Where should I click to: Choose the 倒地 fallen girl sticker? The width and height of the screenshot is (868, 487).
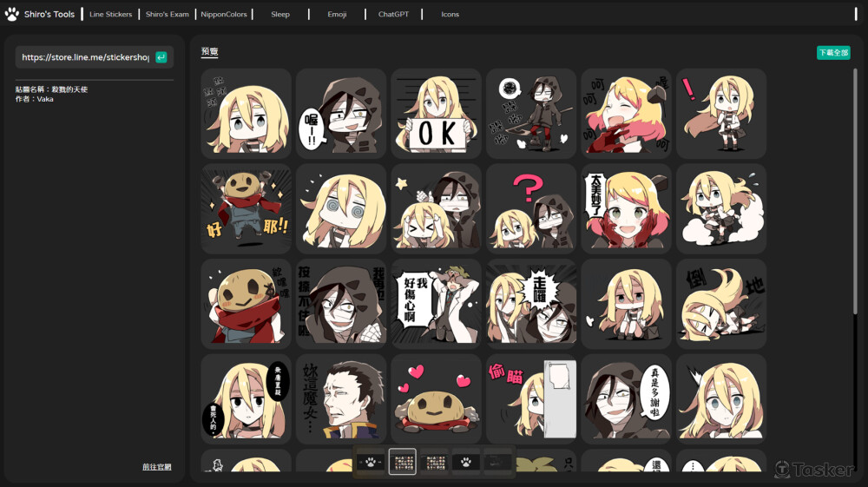click(x=720, y=303)
